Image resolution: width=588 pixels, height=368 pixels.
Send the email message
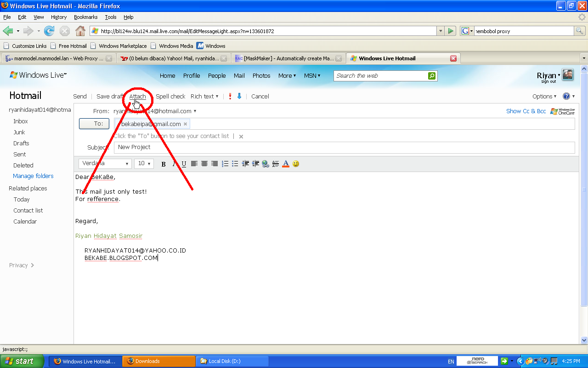tap(80, 96)
